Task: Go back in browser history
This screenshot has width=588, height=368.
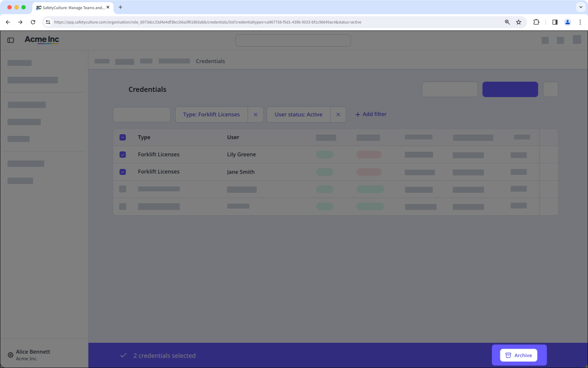Action: (8, 22)
